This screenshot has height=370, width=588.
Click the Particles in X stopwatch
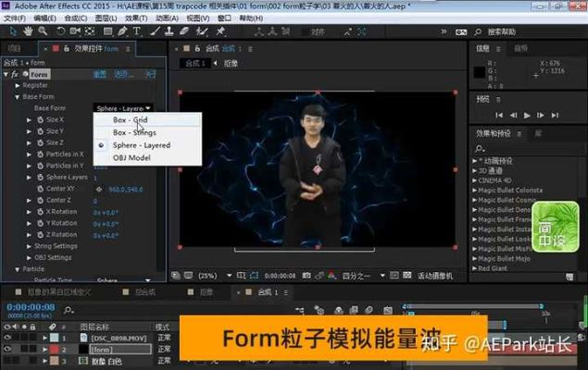pos(39,154)
